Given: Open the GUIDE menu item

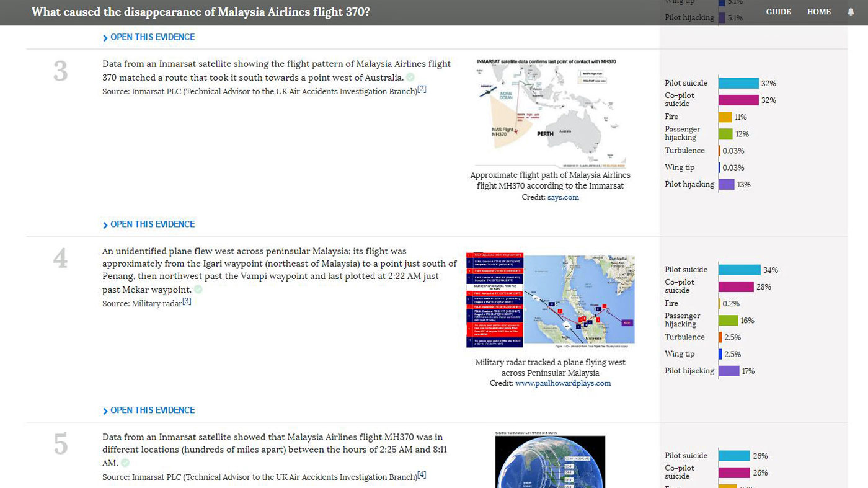Looking at the screenshot, I should point(778,12).
